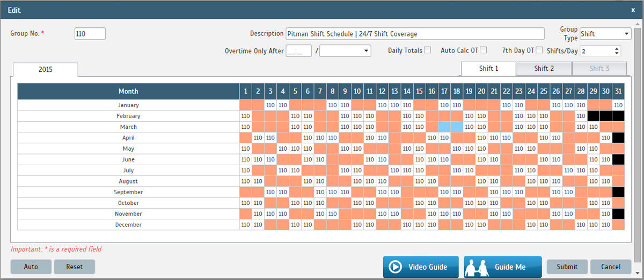Toggle the Auto Calc OT checkbox
Image resolution: width=644 pixels, height=280 pixels.
(483, 50)
